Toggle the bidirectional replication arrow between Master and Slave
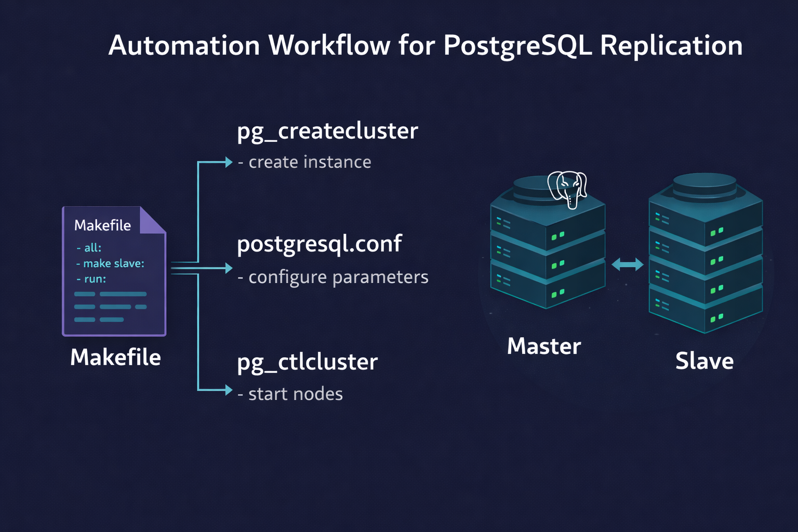This screenshot has height=532, width=798. tap(627, 264)
